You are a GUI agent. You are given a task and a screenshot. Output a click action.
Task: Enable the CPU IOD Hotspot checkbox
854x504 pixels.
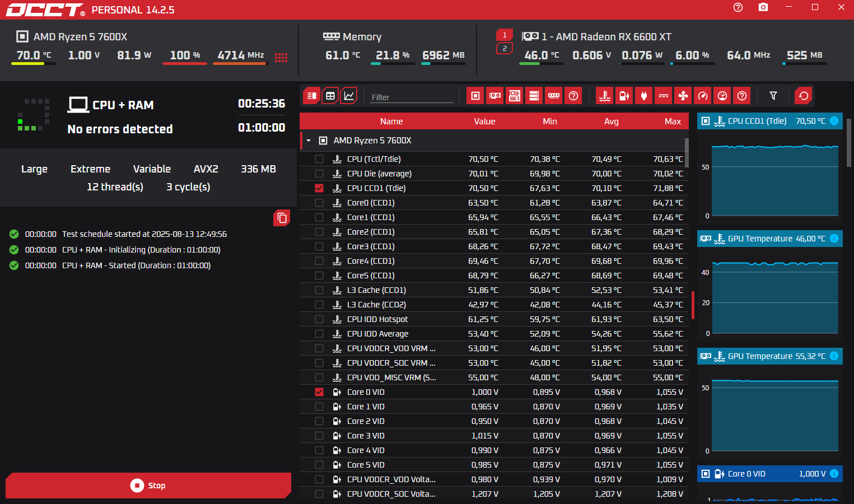click(319, 319)
